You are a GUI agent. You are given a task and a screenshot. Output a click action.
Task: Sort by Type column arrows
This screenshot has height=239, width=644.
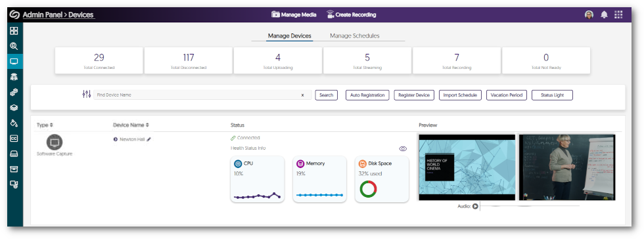coord(52,125)
